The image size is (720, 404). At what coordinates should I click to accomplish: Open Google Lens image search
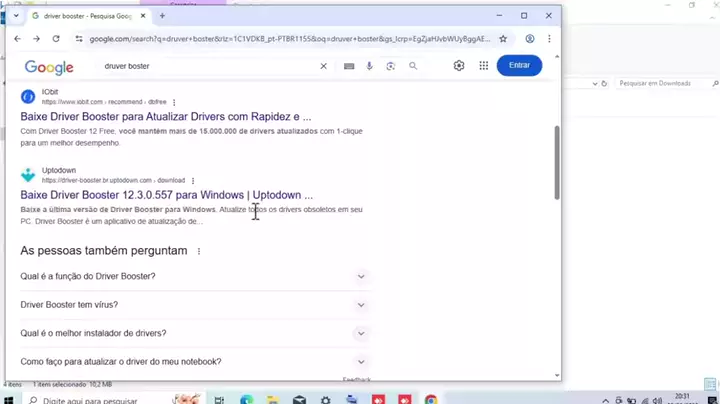coord(391,66)
